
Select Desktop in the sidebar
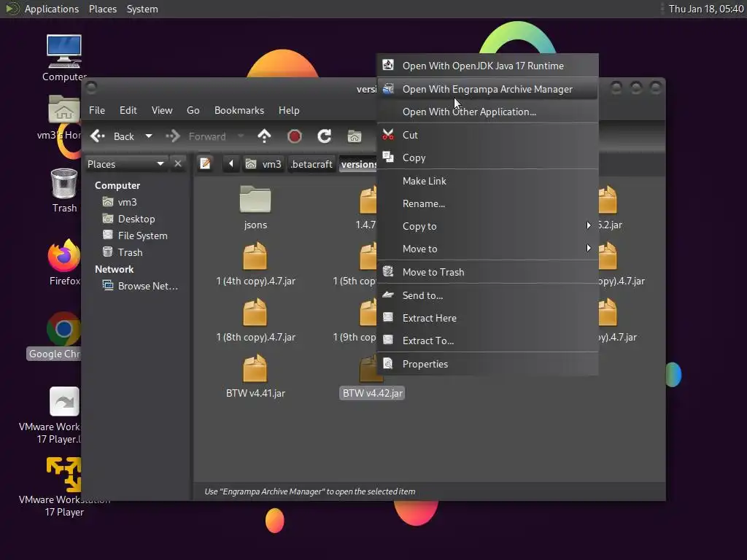pos(129,219)
